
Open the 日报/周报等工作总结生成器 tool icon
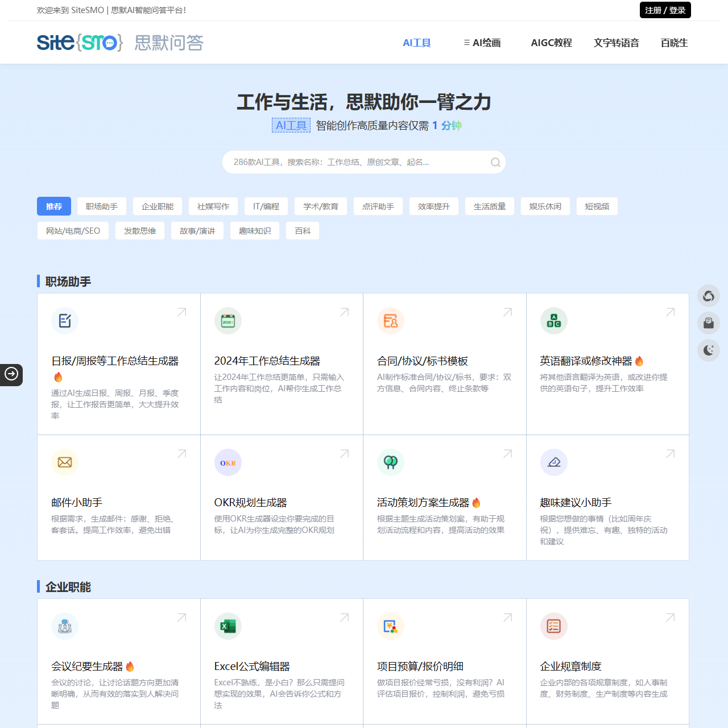click(x=65, y=320)
